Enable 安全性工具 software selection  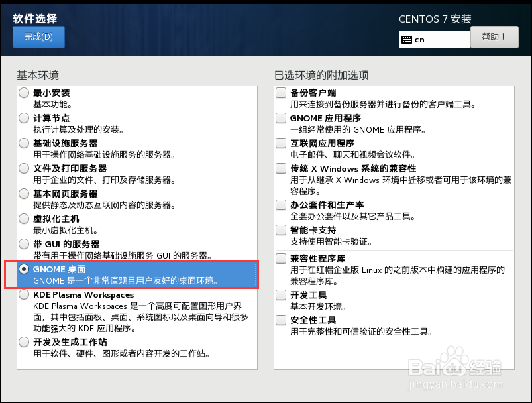tap(280, 320)
